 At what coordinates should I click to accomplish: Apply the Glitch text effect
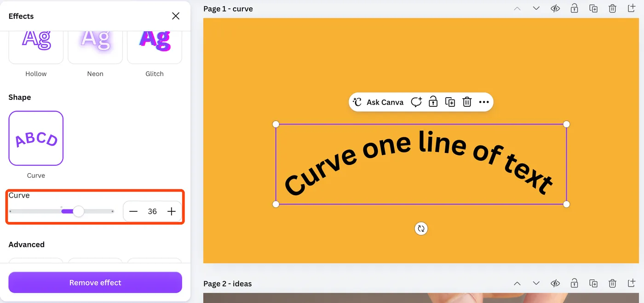[x=155, y=47]
